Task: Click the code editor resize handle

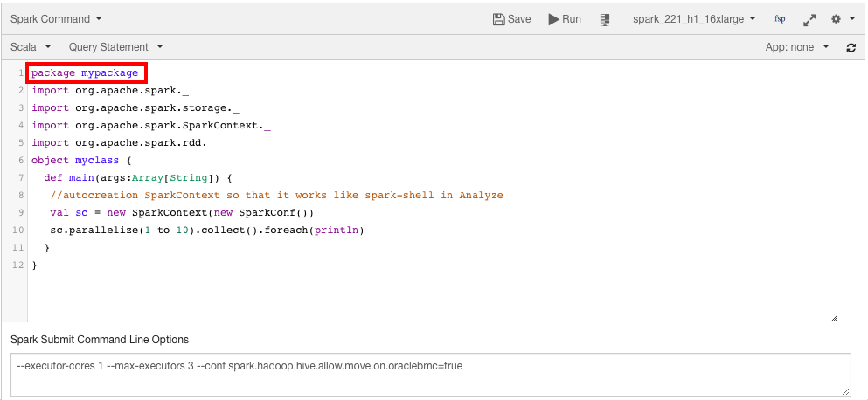Action: click(834, 318)
